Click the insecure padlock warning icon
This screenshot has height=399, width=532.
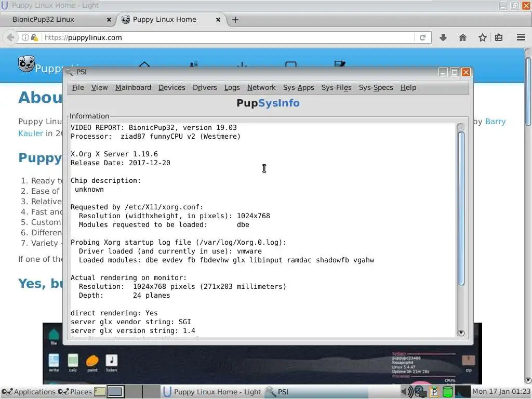tap(35, 37)
